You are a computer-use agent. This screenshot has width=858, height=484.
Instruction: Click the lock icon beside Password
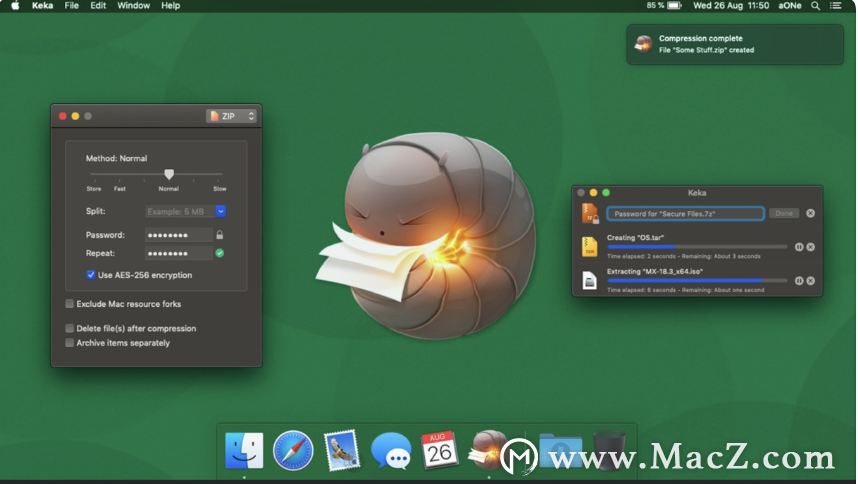click(219, 235)
